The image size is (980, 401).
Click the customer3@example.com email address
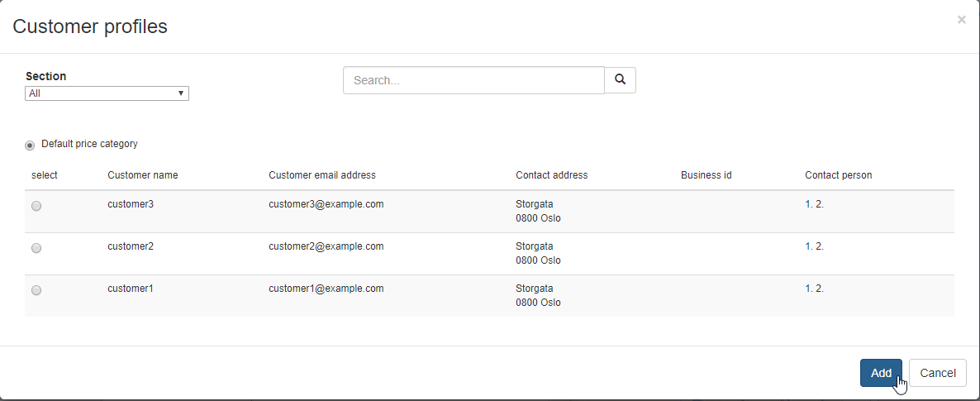tap(326, 204)
